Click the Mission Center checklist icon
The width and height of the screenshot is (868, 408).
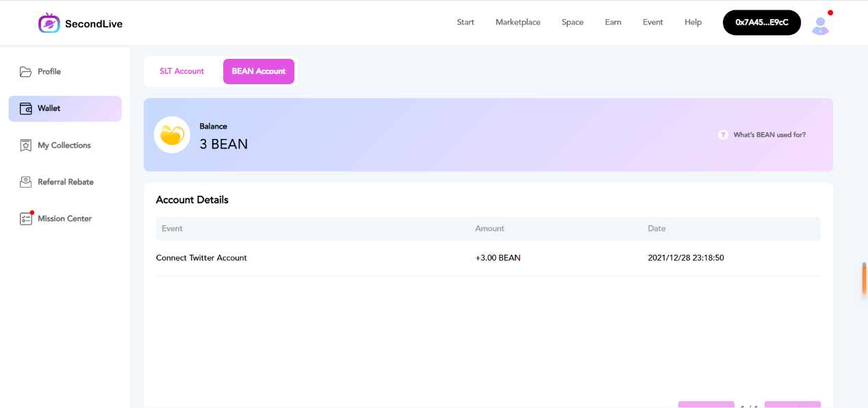point(26,219)
